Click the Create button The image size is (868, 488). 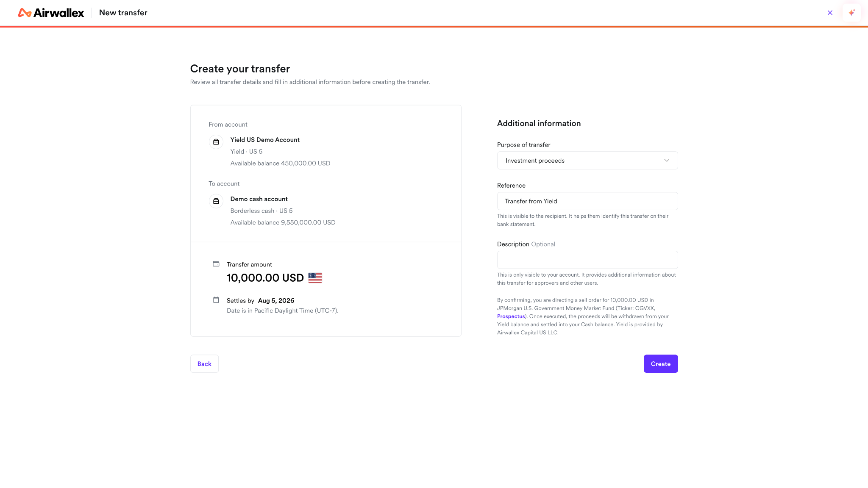[x=661, y=364]
